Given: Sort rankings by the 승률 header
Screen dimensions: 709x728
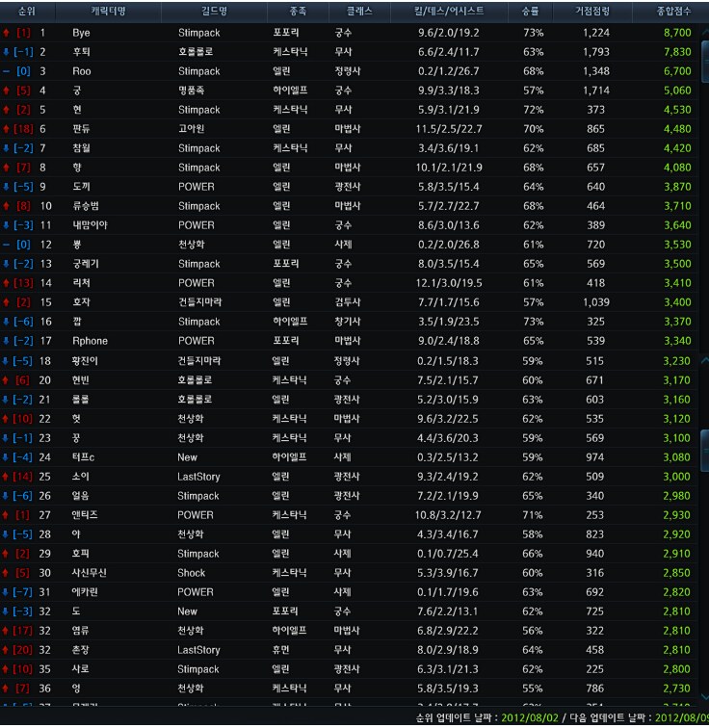Looking at the screenshot, I should [531, 12].
